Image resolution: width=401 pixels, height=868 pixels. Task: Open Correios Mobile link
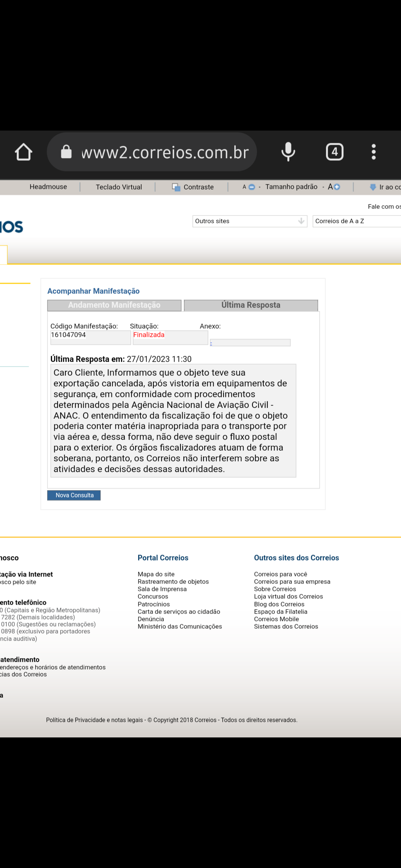[277, 619]
